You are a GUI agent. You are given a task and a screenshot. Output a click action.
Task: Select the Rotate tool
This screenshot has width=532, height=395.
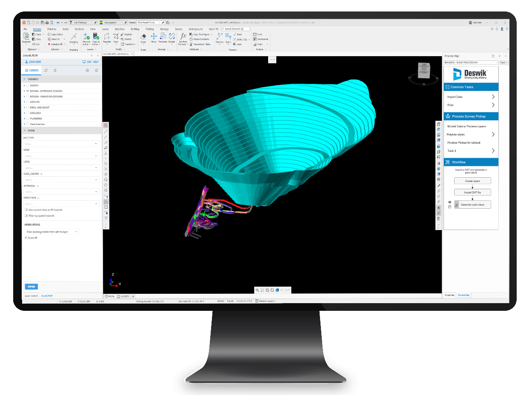click(x=172, y=38)
